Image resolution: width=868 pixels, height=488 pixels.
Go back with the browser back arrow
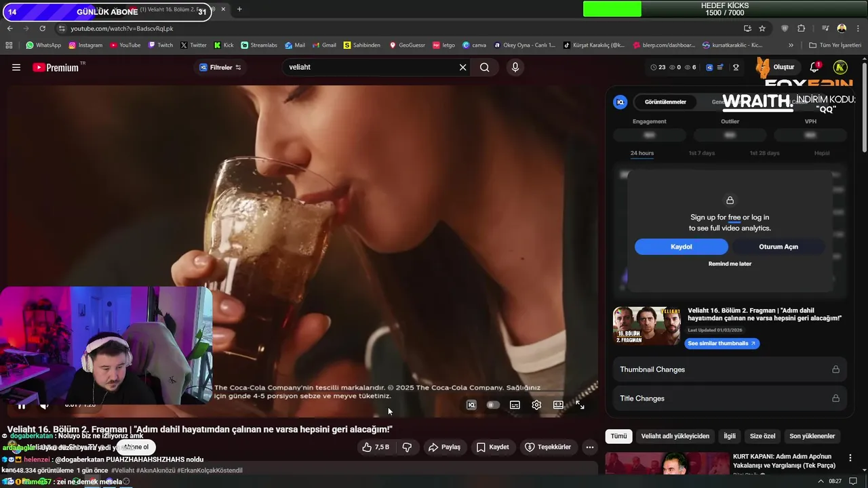[x=10, y=28]
